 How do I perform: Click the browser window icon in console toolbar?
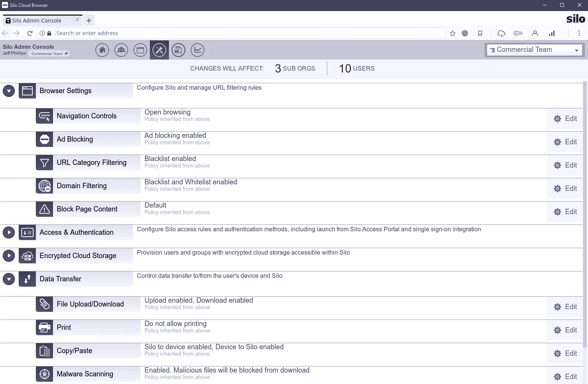(140, 50)
